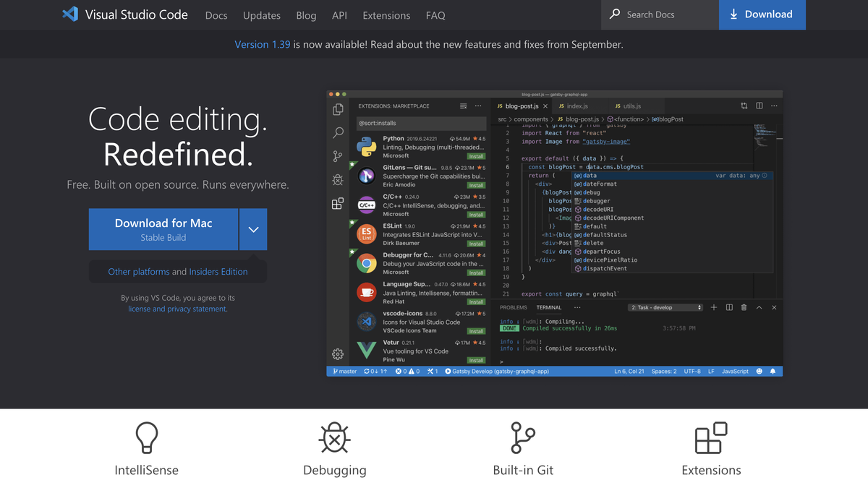Open Manage settings gear in activity bar
This screenshot has width=868, height=488.
(x=337, y=354)
